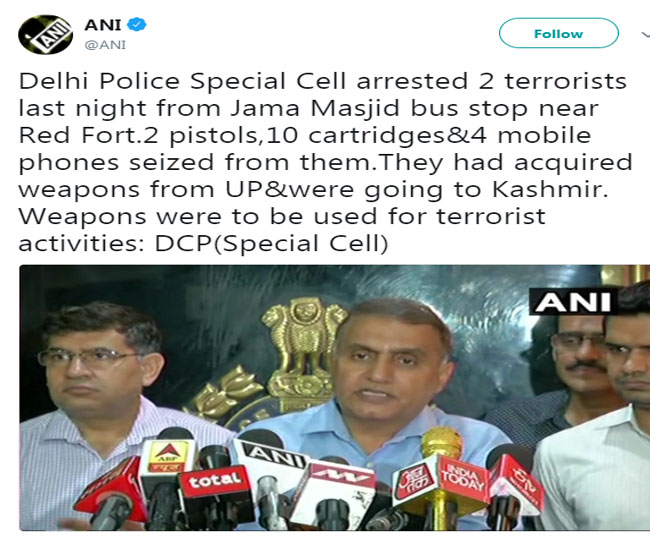Click the golden microphone head

click(441, 443)
